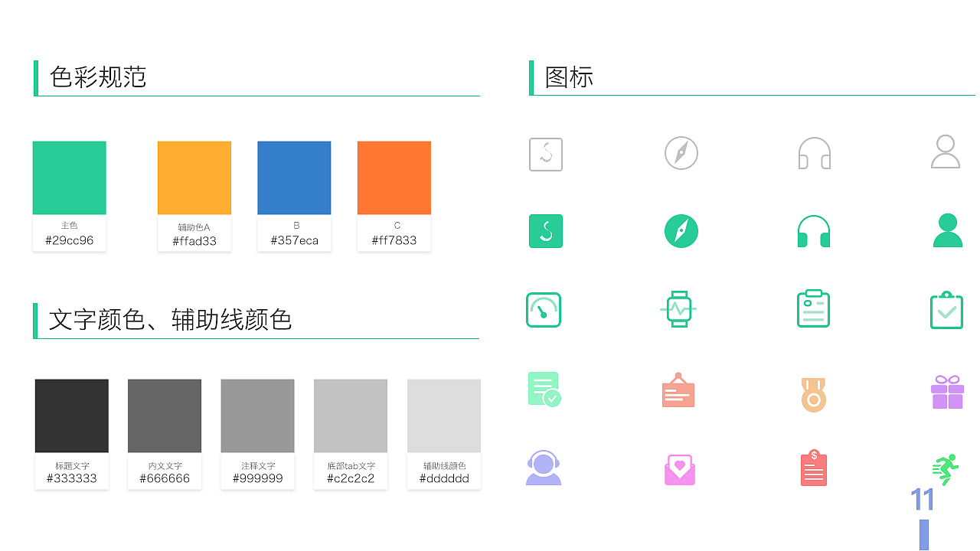Click the gray outline headphones icon
This screenshot has height=551, width=980.
pyautogui.click(x=814, y=152)
